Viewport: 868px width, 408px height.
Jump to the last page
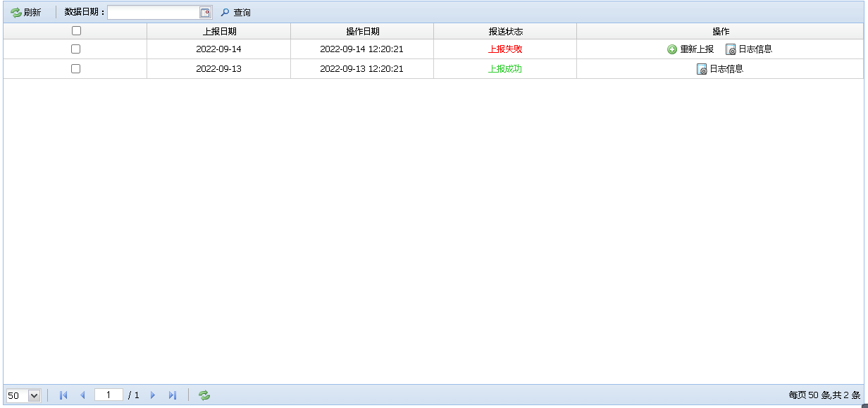click(x=172, y=395)
